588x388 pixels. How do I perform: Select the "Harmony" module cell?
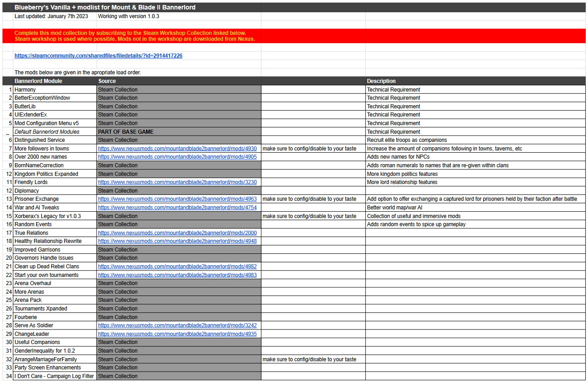pyautogui.click(x=55, y=90)
